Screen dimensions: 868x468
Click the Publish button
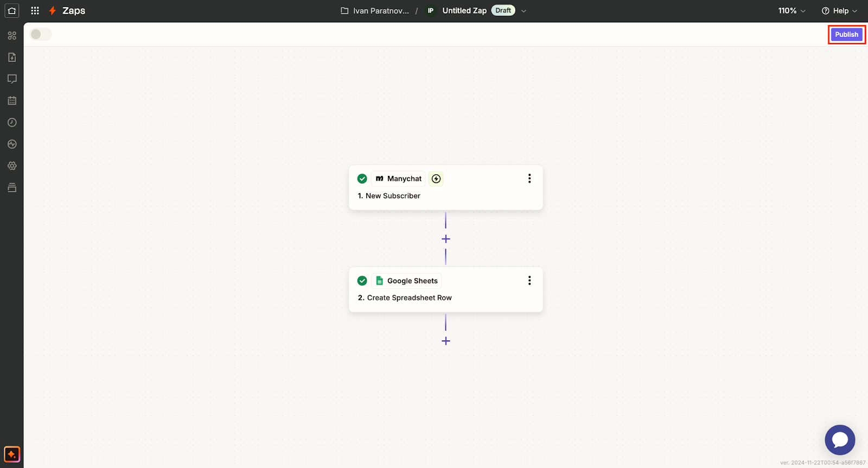[846, 34]
